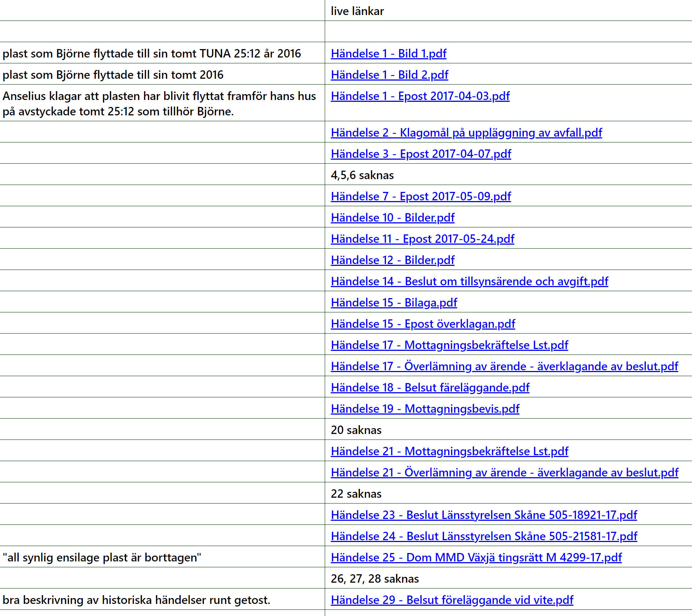Open Händelse 2 - Klagomål på uppläggning av avfall.pdf

point(466,133)
